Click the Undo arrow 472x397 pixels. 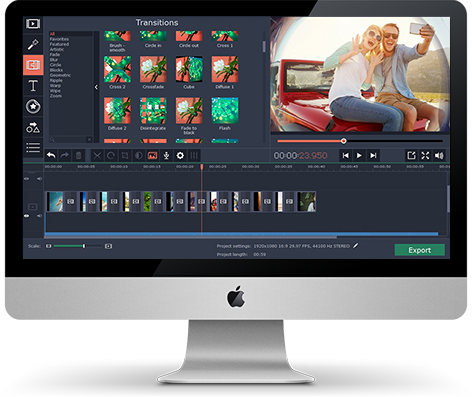click(51, 155)
